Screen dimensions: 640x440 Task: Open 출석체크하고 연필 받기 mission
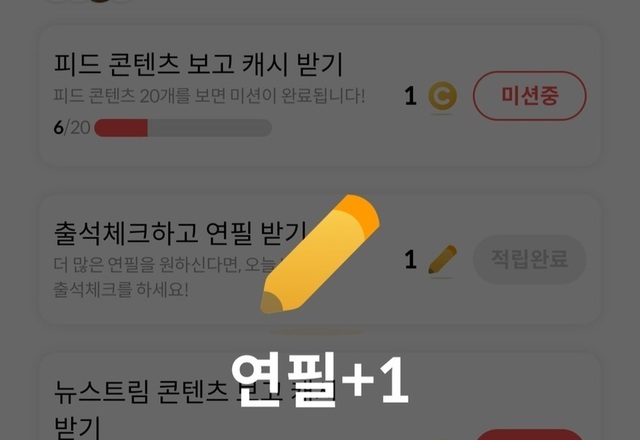180,233
